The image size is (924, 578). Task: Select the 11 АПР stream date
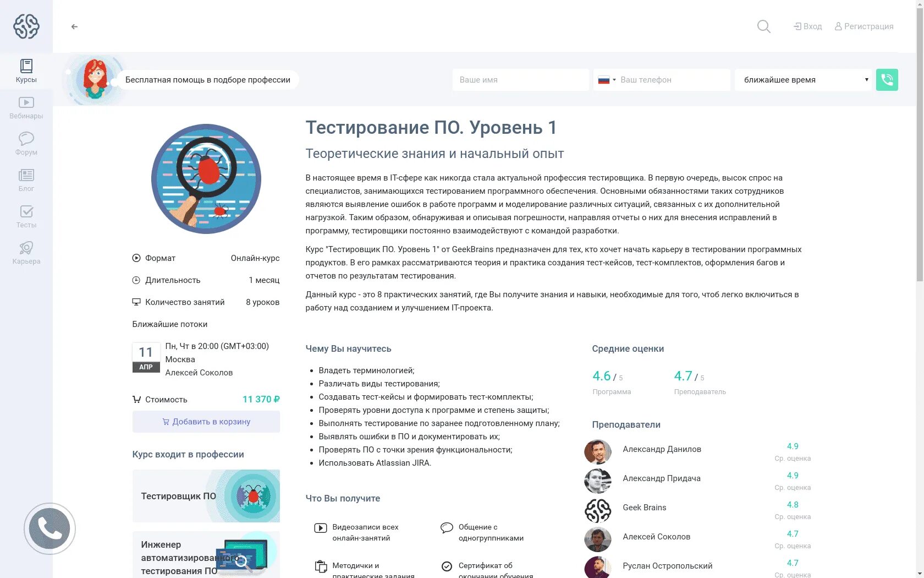[x=146, y=358]
